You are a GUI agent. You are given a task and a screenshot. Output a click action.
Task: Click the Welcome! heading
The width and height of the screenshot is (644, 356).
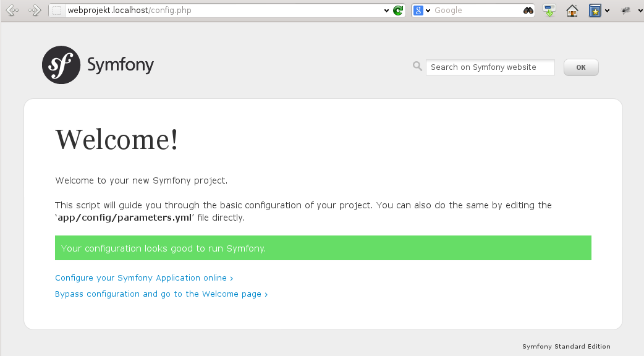point(117,139)
